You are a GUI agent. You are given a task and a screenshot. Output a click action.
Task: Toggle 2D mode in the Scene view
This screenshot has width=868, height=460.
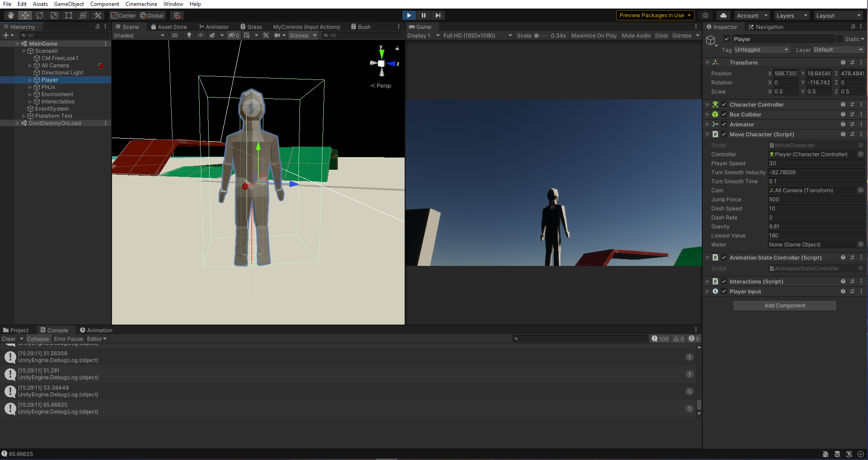175,35
